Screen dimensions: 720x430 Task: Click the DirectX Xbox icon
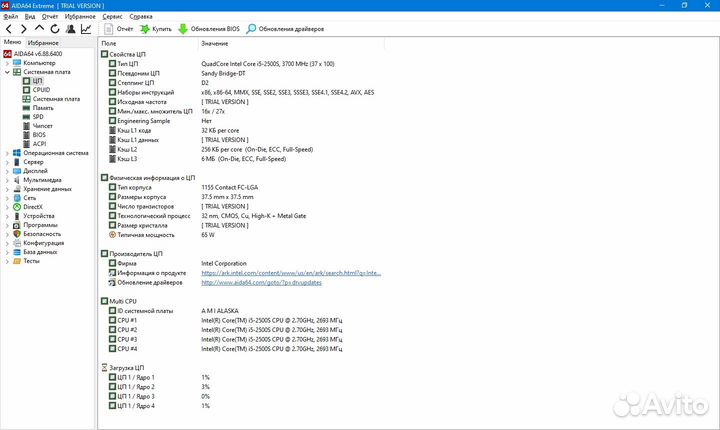(17, 207)
